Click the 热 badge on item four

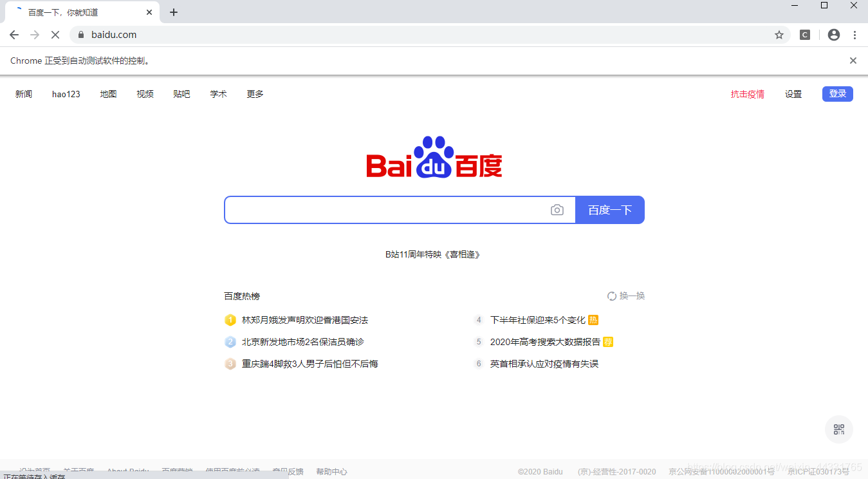pos(593,320)
